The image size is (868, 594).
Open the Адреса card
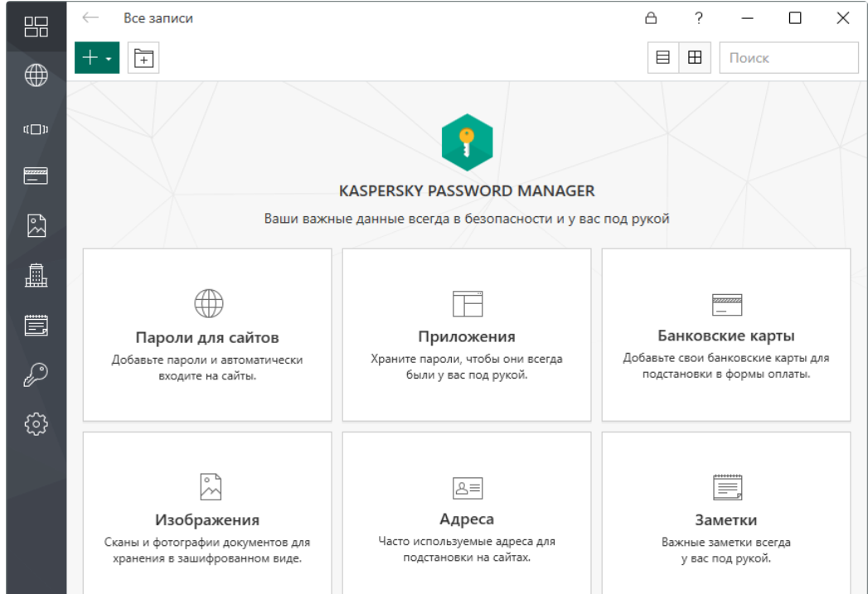coord(467,514)
